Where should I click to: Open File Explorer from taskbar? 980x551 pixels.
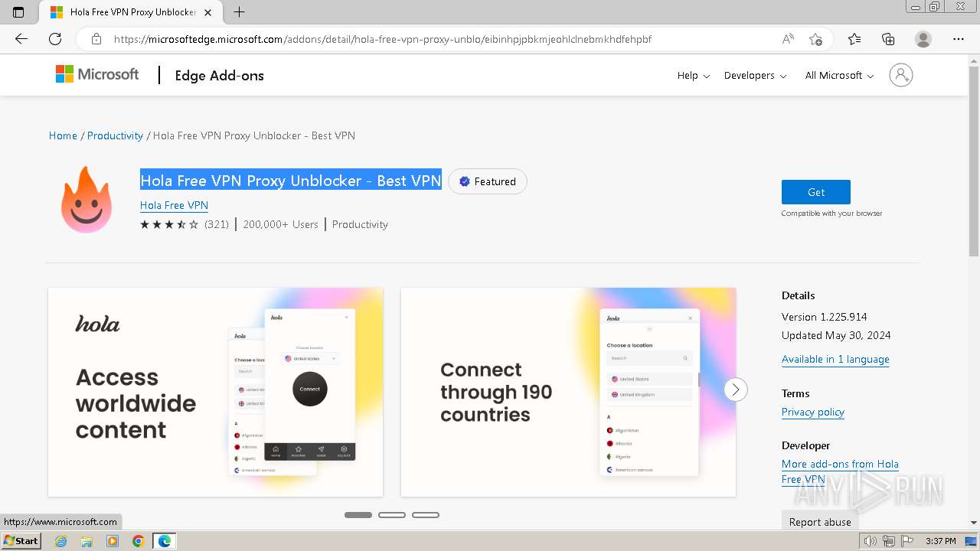click(x=87, y=541)
